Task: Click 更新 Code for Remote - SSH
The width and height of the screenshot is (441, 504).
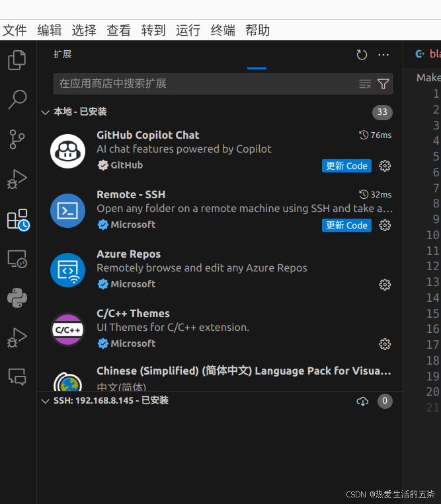Action: [346, 225]
